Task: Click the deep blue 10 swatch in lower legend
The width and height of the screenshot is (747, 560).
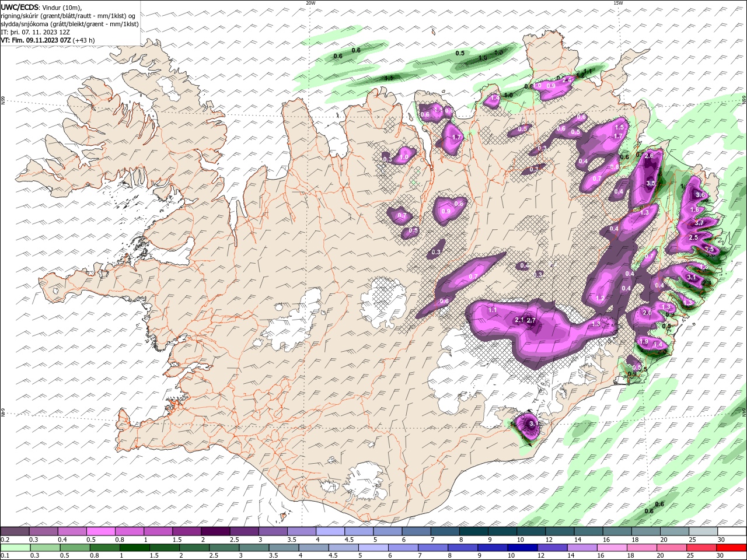Action: coord(522,548)
